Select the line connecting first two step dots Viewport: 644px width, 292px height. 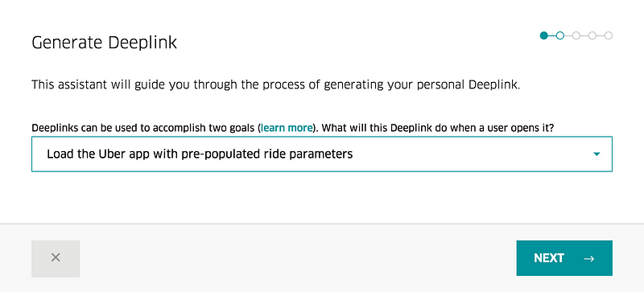[x=552, y=35]
